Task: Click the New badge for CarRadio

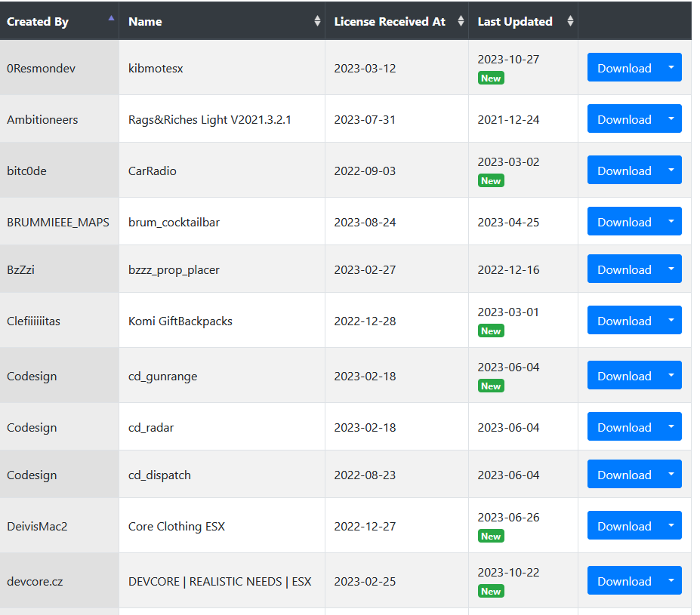Action: (491, 180)
